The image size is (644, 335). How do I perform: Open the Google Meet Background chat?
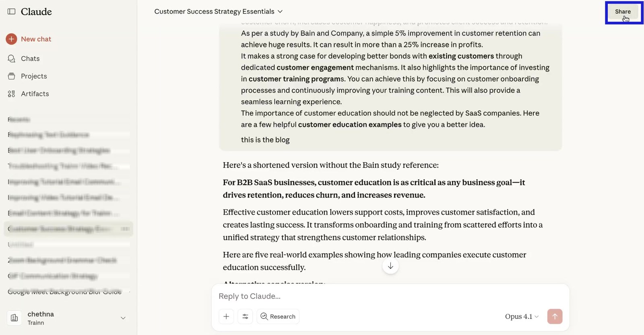64,292
